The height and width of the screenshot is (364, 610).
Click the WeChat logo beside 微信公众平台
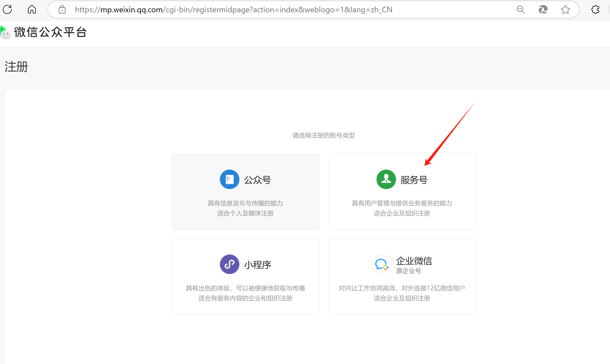point(5,32)
